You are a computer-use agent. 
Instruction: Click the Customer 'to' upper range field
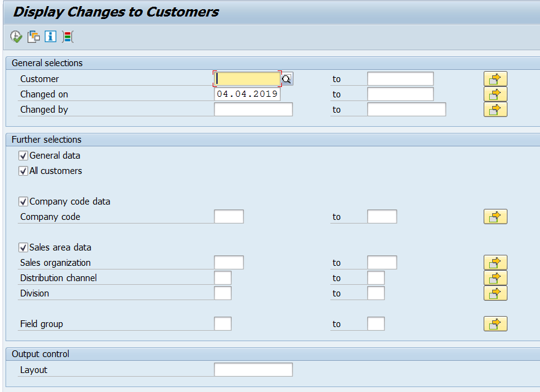(400, 79)
